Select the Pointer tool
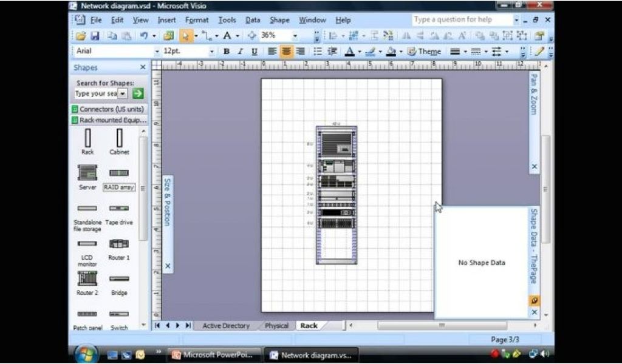The image size is (622, 364). 185,36
